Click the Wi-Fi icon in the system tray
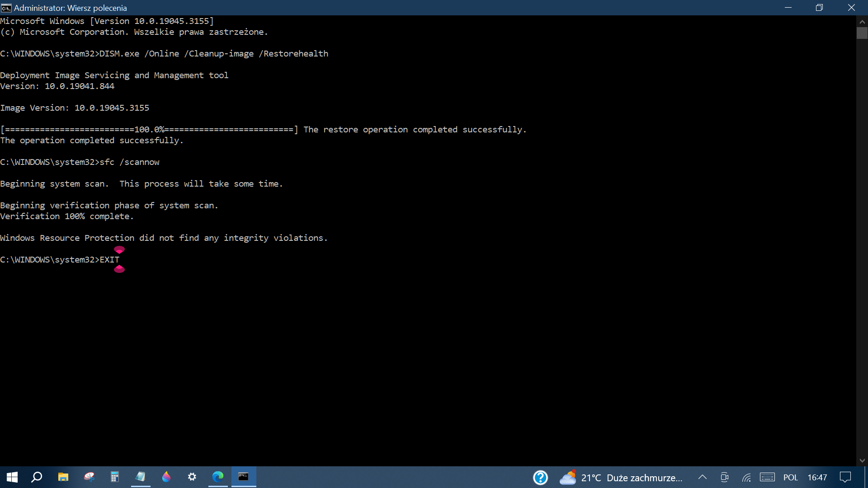The width and height of the screenshot is (868, 488). 746,477
